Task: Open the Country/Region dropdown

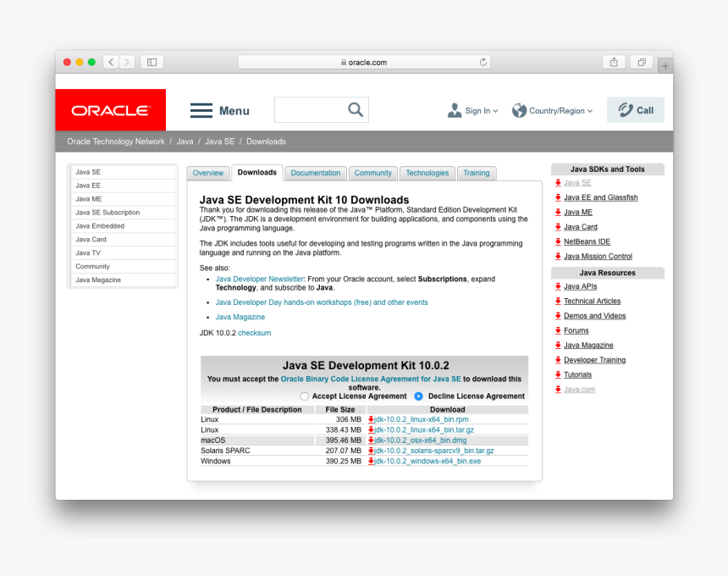Action: click(553, 111)
